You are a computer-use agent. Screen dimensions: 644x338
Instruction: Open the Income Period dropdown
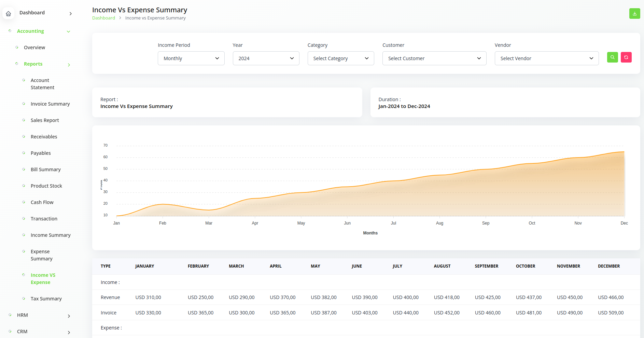191,58
